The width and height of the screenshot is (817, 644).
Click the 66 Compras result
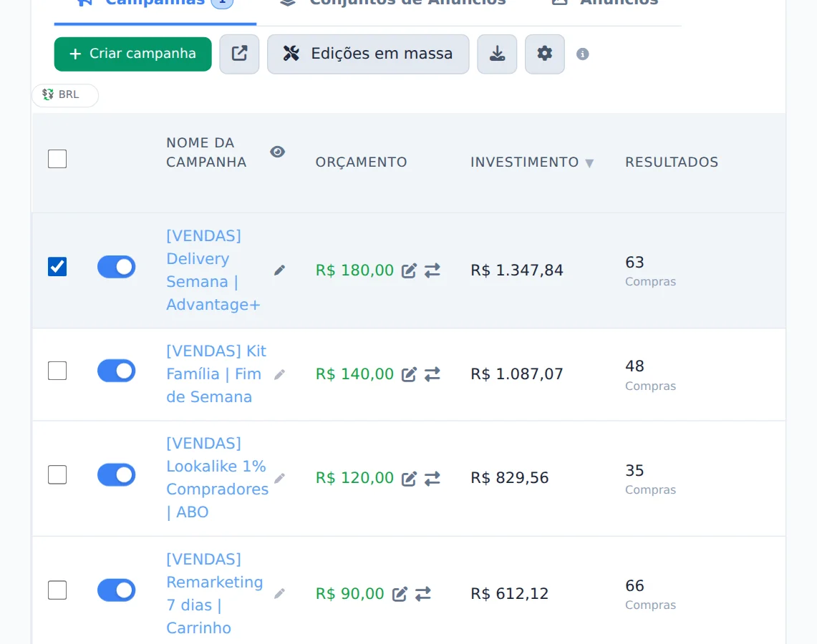coord(650,594)
